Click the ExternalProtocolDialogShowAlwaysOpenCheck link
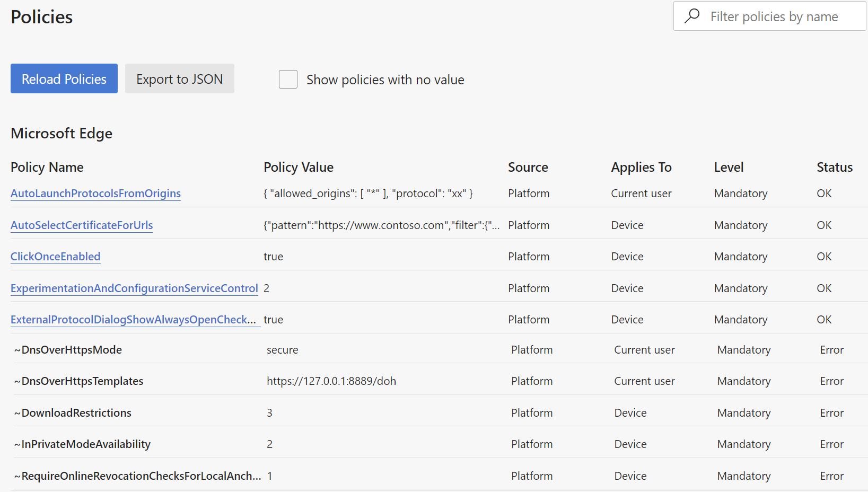The image size is (868, 492). (x=133, y=320)
